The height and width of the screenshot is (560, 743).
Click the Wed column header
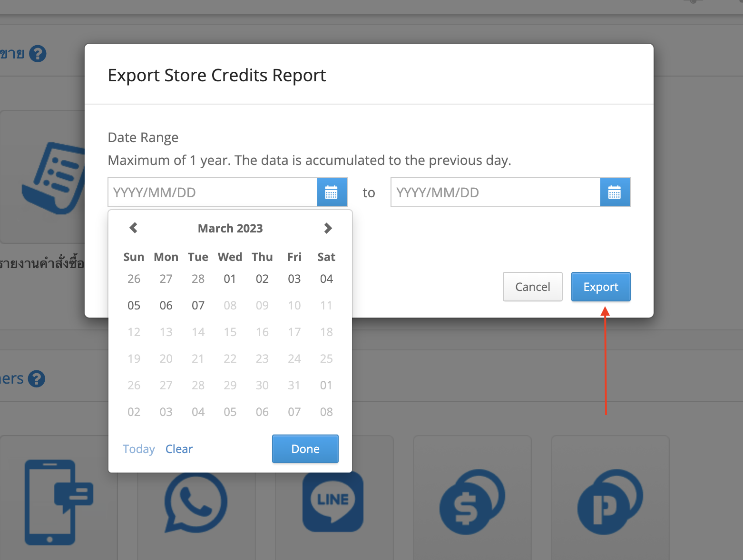(x=230, y=257)
